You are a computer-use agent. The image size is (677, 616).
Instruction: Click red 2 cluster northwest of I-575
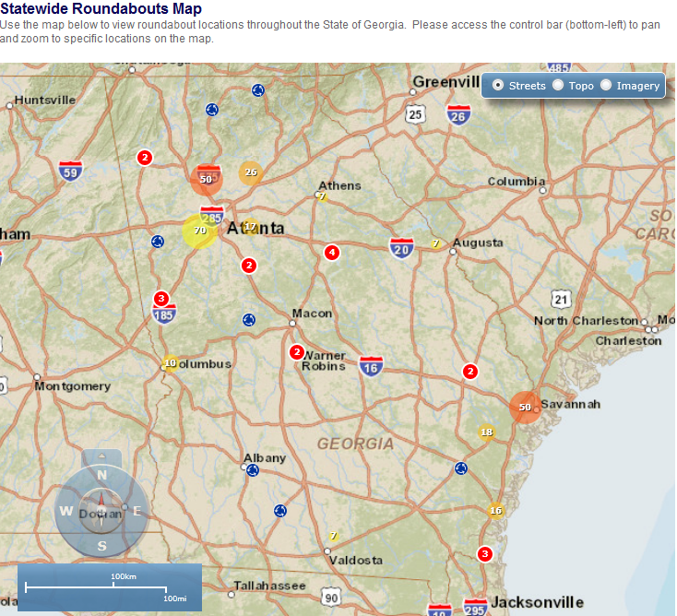click(145, 158)
